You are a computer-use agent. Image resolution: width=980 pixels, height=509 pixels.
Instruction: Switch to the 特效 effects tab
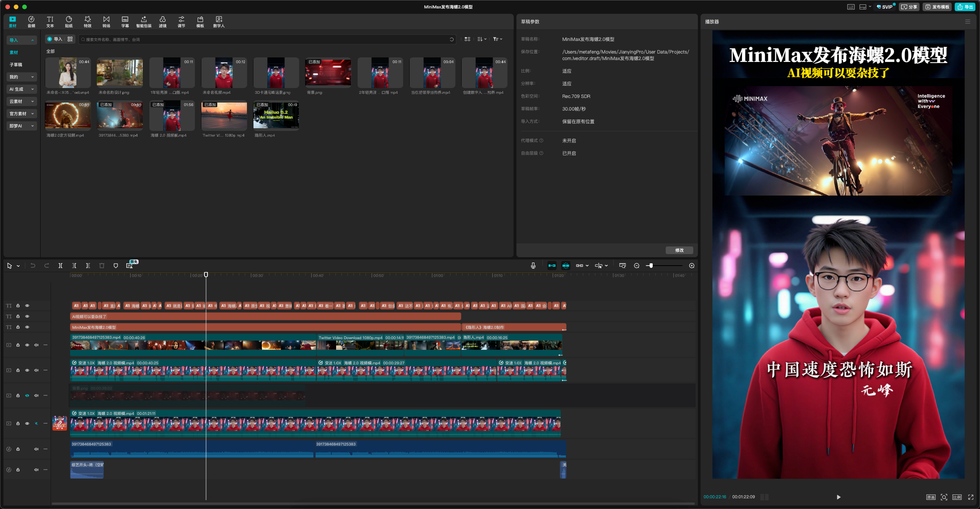click(x=88, y=22)
